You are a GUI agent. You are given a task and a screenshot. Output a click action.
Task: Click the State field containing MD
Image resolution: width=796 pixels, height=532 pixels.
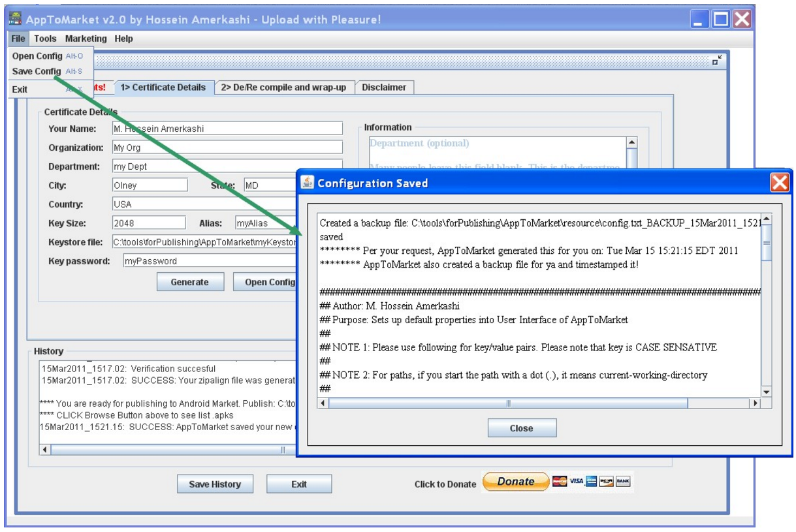(270, 185)
